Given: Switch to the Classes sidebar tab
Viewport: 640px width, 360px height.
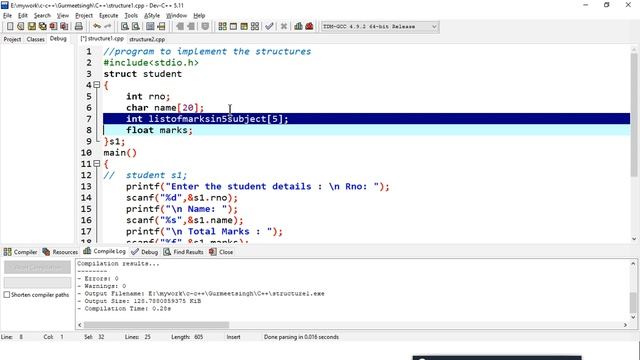Looking at the screenshot, I should coord(36,39).
